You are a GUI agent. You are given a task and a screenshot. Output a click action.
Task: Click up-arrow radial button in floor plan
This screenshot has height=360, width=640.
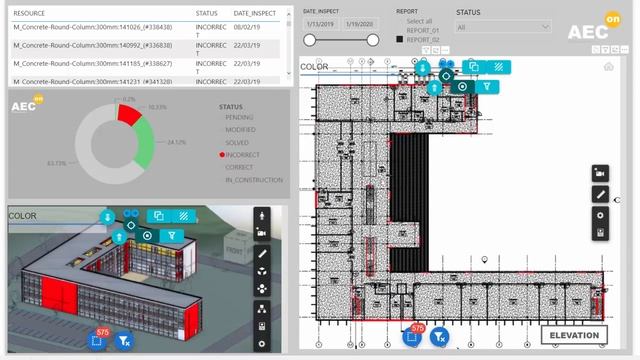(x=434, y=87)
